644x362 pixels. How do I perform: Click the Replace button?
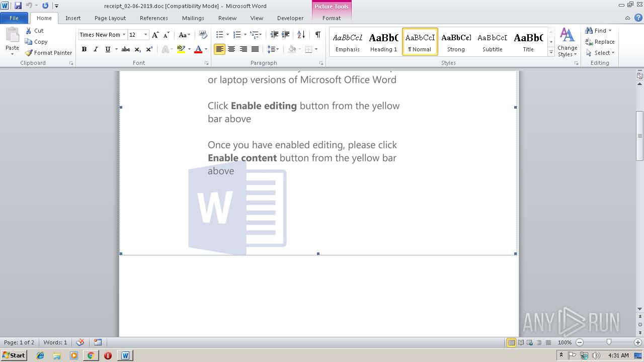tap(600, 42)
